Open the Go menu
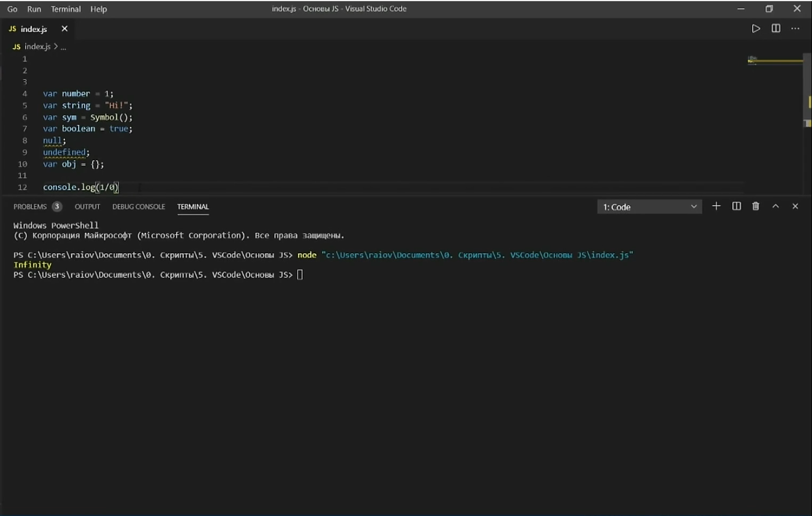This screenshot has width=812, height=516. tap(12, 9)
